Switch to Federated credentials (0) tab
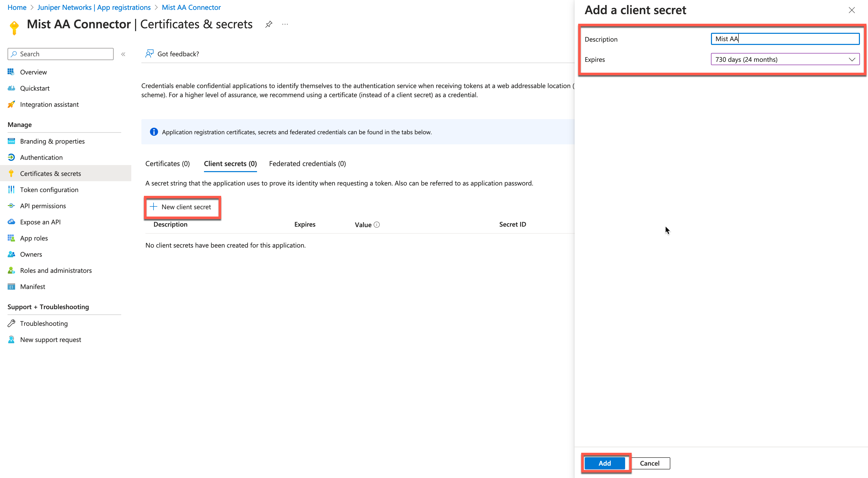868x478 pixels. point(307,164)
